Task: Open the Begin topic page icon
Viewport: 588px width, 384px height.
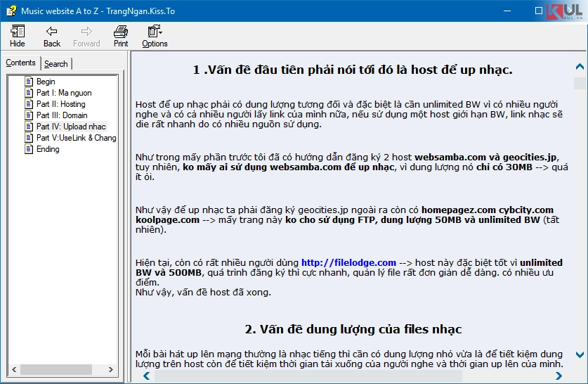Action: point(29,82)
